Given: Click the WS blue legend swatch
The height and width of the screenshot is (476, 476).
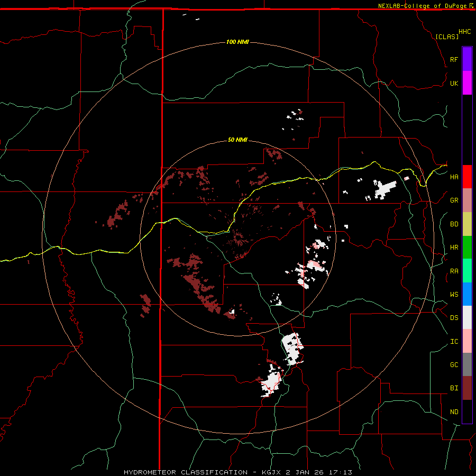Looking at the screenshot, I should click(467, 294).
